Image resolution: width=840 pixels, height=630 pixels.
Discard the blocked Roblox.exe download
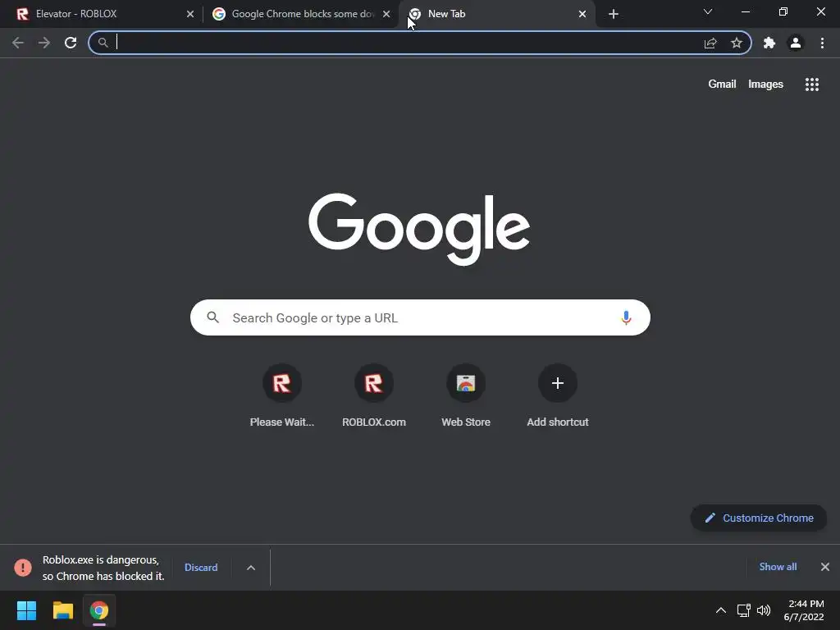click(x=201, y=568)
